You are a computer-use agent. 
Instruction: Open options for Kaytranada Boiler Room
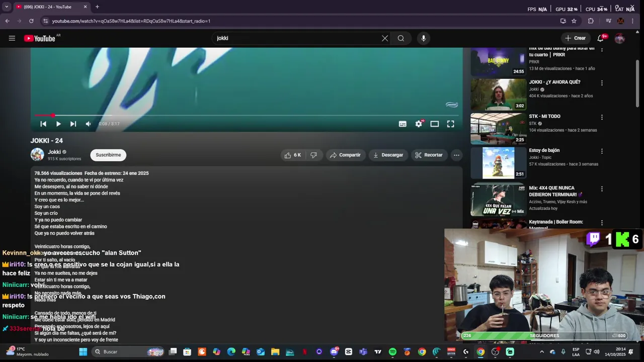(x=602, y=223)
